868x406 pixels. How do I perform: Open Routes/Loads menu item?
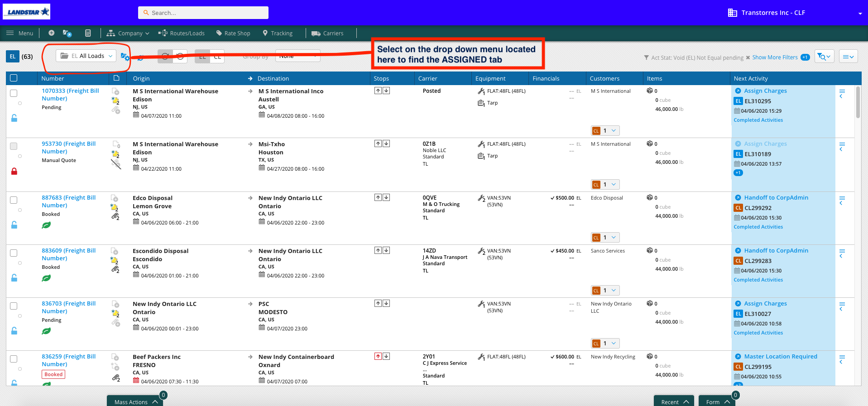[181, 33]
